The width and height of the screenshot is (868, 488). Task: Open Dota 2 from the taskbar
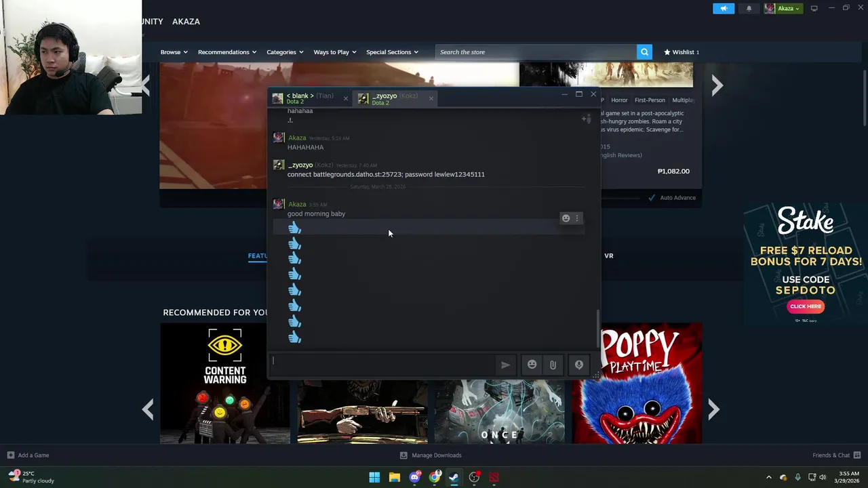(x=494, y=477)
